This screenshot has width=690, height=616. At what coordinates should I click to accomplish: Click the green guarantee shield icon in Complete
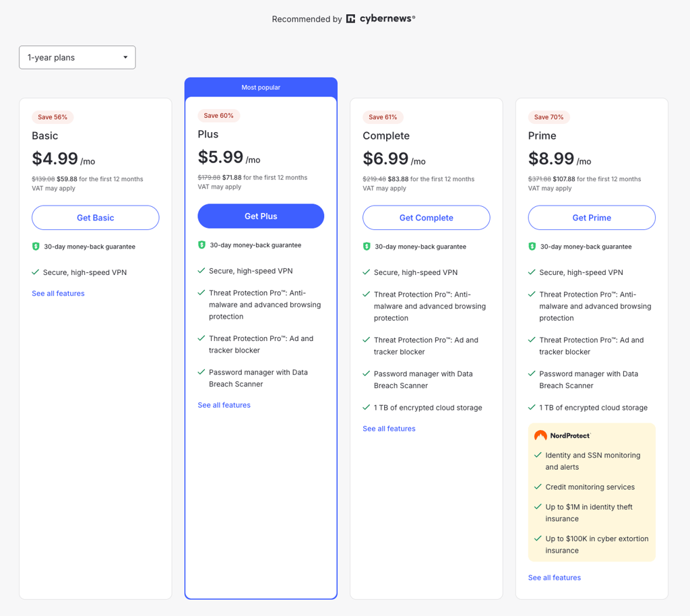pos(367,247)
